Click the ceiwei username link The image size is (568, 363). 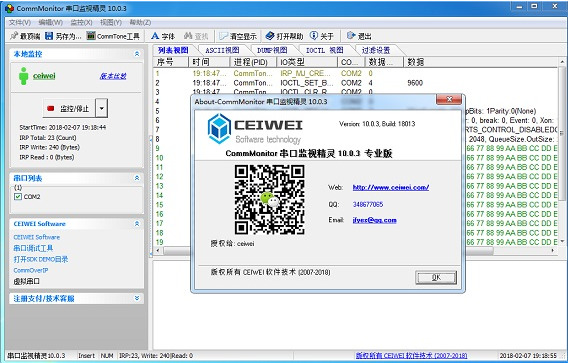44,76
